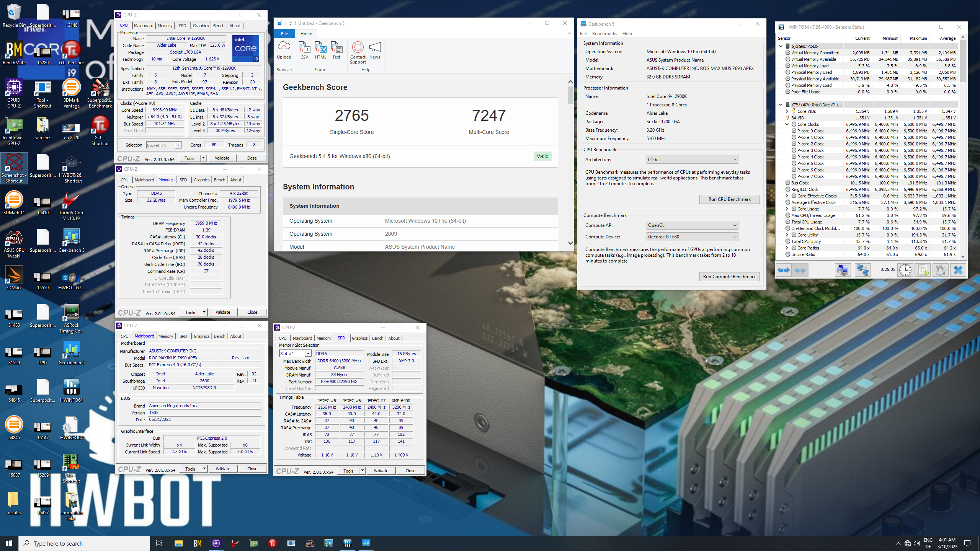Click red TL icon in taskbar
The height and width of the screenshot is (551, 980).
pyautogui.click(x=272, y=543)
